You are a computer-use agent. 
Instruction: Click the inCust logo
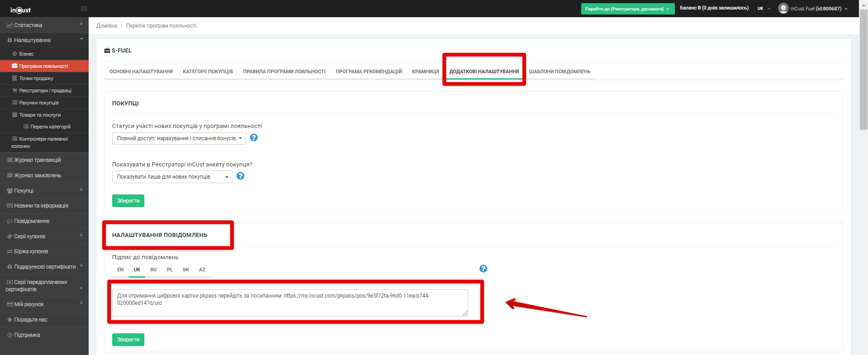point(20,9)
